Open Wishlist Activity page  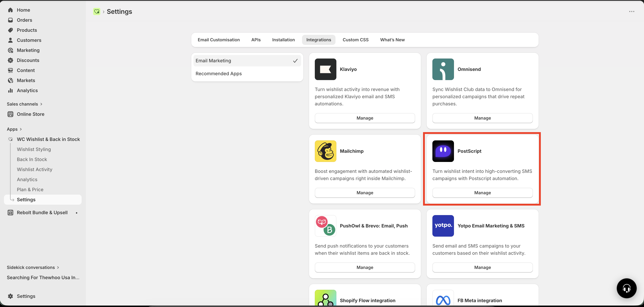[x=35, y=169]
